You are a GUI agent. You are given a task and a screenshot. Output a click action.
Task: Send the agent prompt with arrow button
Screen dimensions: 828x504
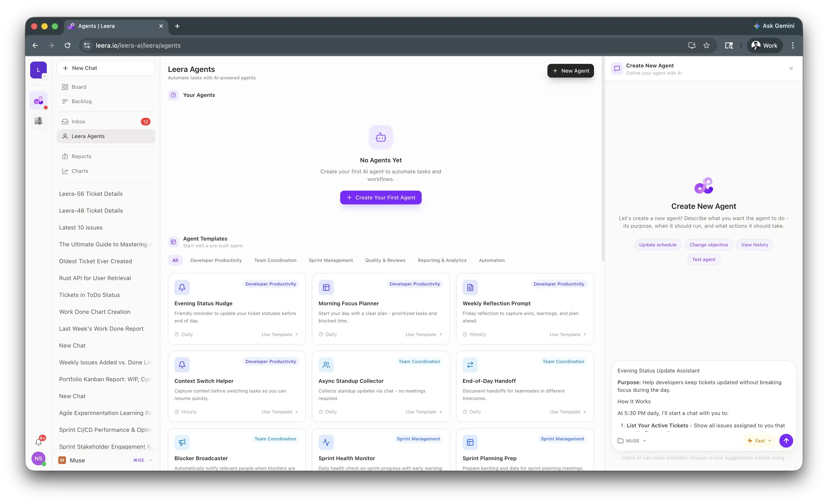click(x=786, y=441)
